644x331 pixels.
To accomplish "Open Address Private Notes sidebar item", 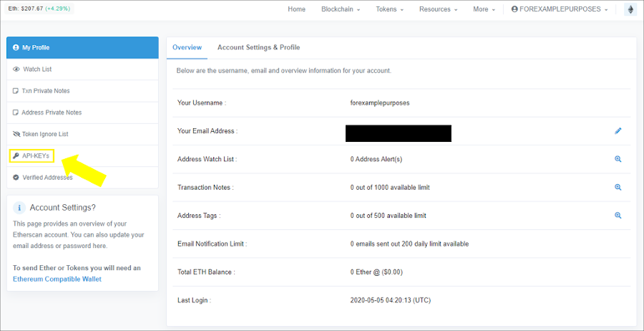I will tap(82, 112).
